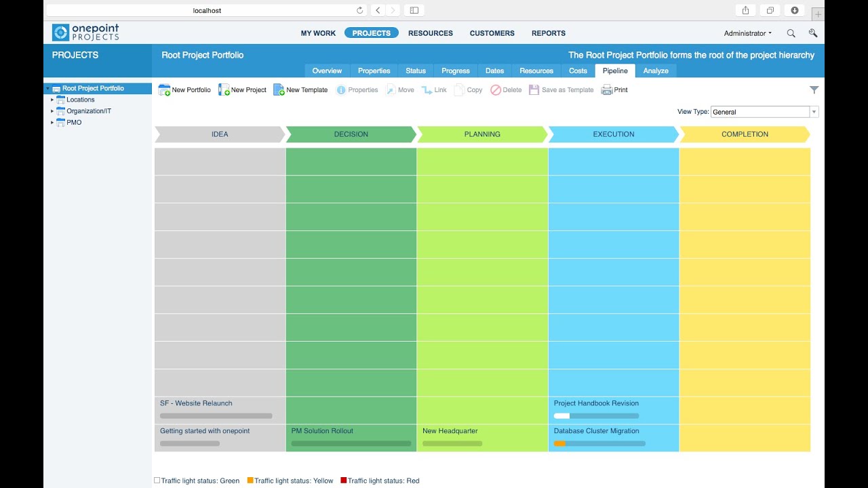
Task: Open the Administrator user menu
Action: 747,33
